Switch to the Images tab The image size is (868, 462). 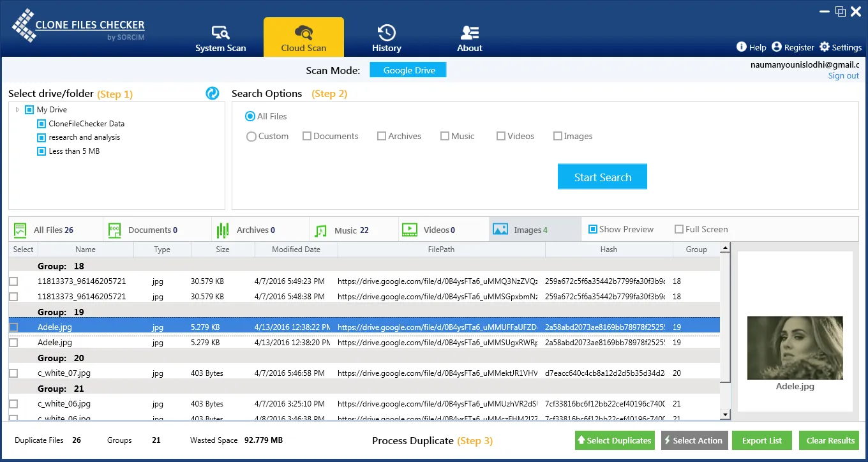point(534,228)
